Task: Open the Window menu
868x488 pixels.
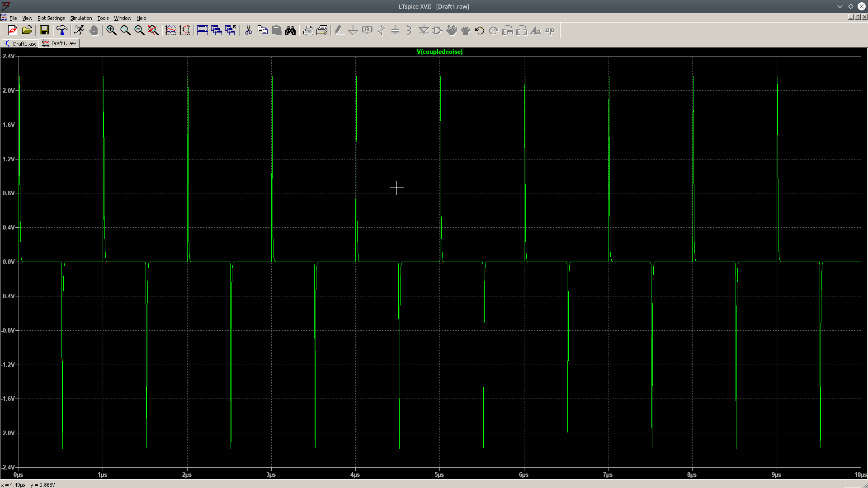Action: 123,18
